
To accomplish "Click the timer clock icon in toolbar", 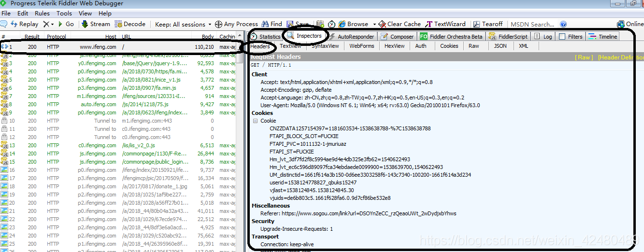I will (331, 24).
